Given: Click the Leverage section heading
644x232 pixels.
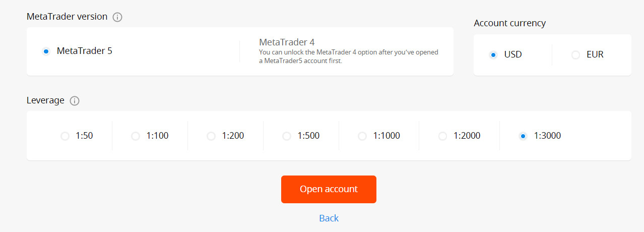Looking at the screenshot, I should 45,100.
